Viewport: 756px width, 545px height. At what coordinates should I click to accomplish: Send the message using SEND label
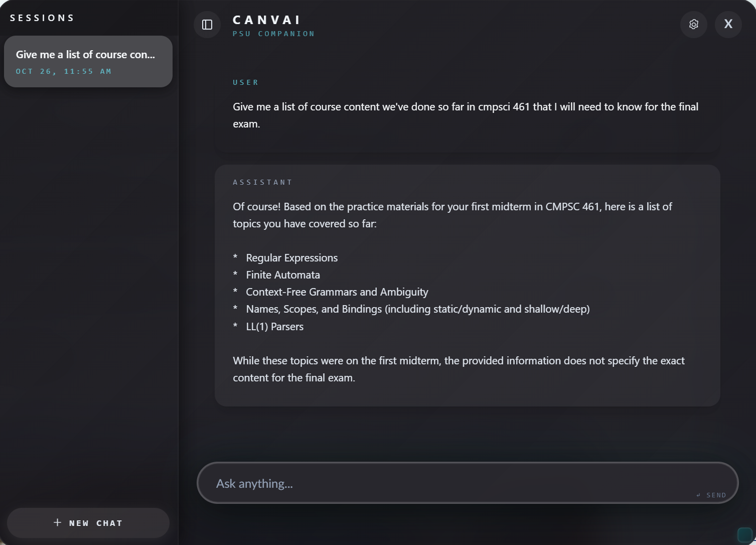click(x=716, y=495)
